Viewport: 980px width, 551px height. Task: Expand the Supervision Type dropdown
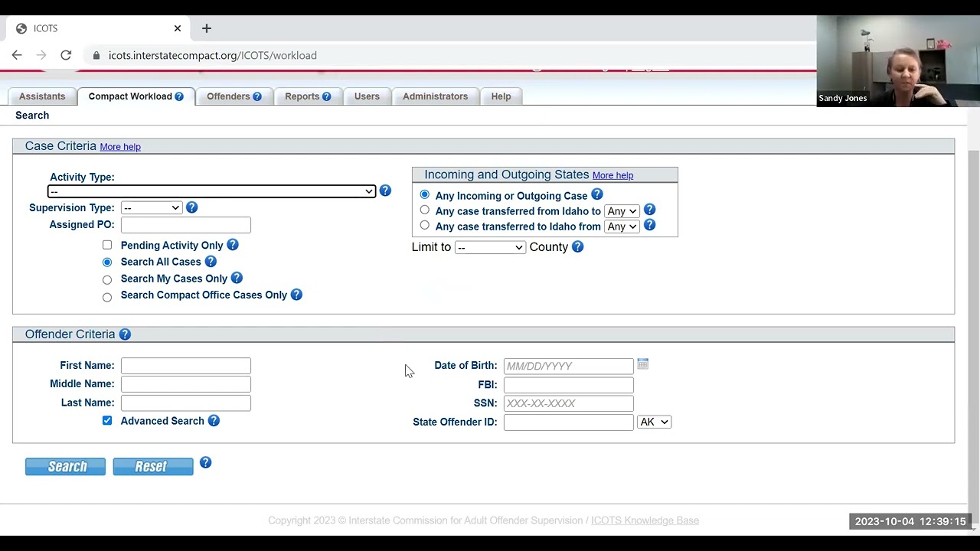pyautogui.click(x=152, y=208)
